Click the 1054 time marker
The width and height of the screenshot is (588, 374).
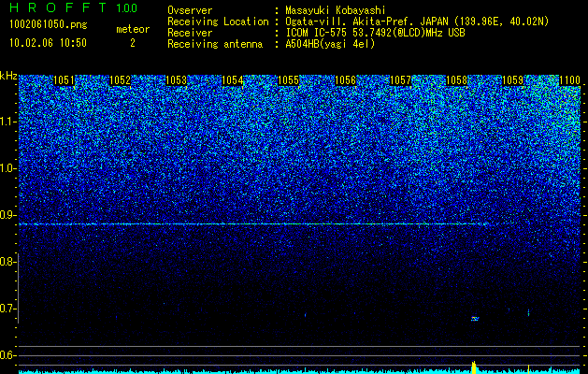click(x=233, y=80)
